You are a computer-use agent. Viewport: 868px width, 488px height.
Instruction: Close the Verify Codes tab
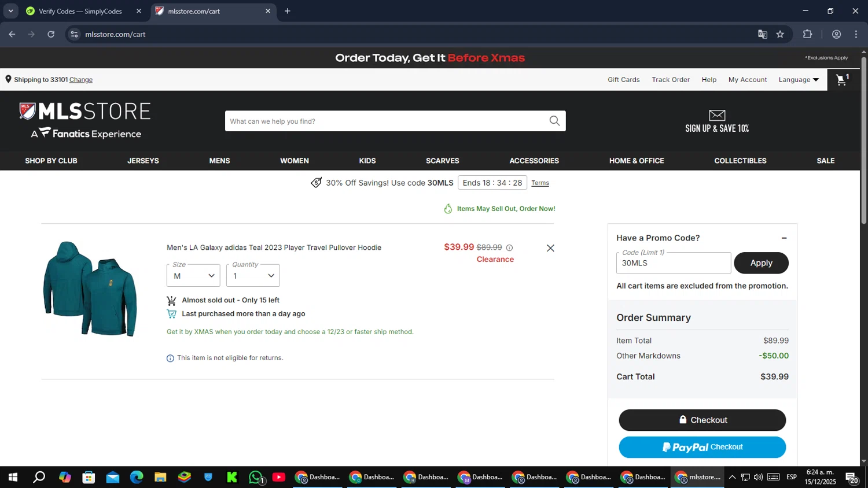[x=139, y=11]
